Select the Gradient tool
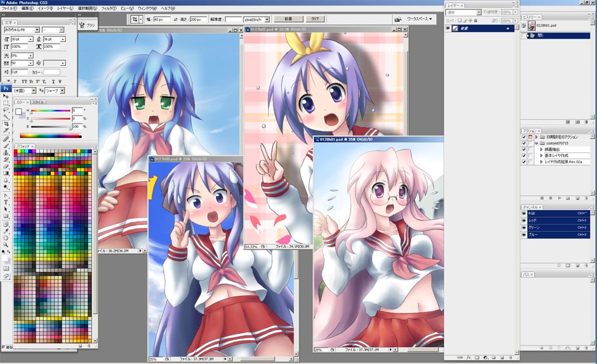 click(x=6, y=173)
